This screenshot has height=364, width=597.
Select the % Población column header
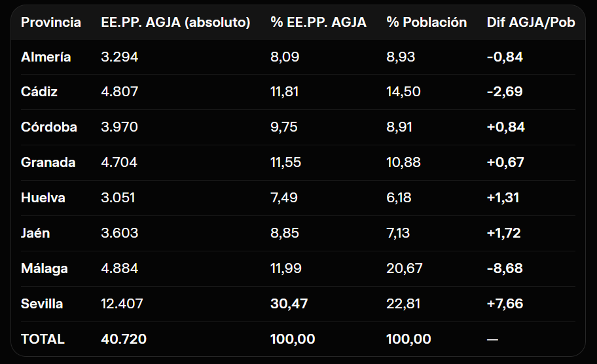click(x=426, y=22)
